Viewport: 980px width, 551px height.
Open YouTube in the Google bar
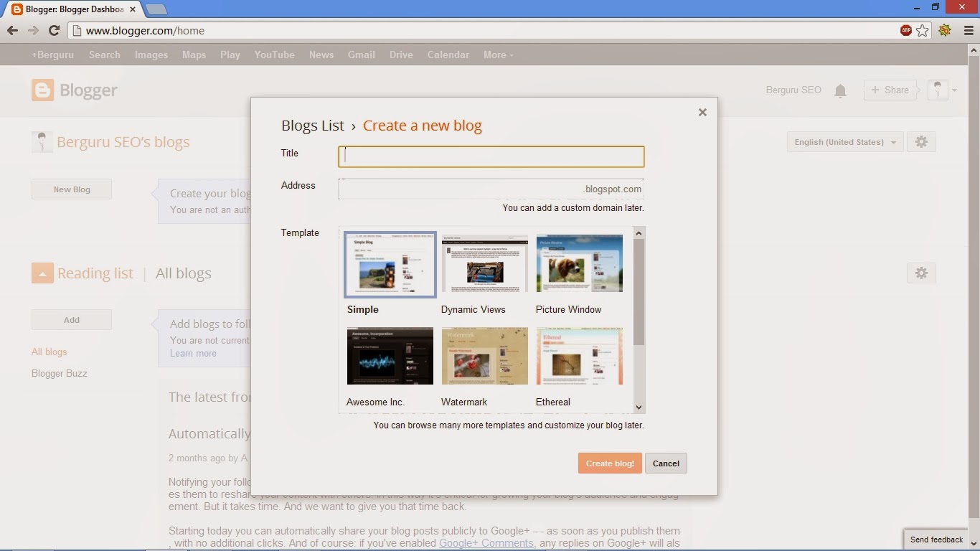point(274,55)
